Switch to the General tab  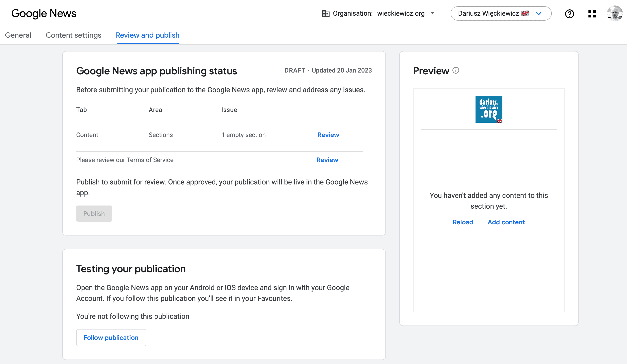point(18,35)
